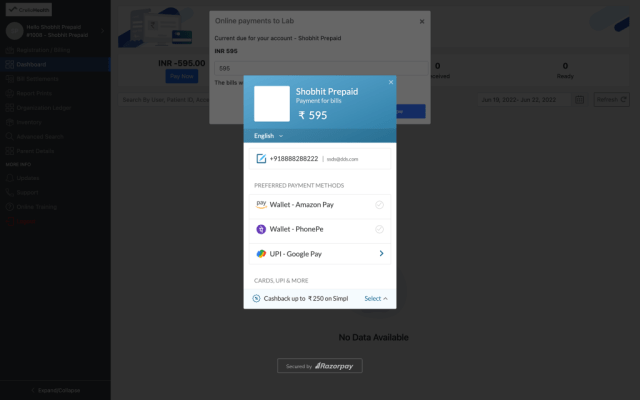
Task: Open Report Prints in sidebar
Action: click(34, 93)
